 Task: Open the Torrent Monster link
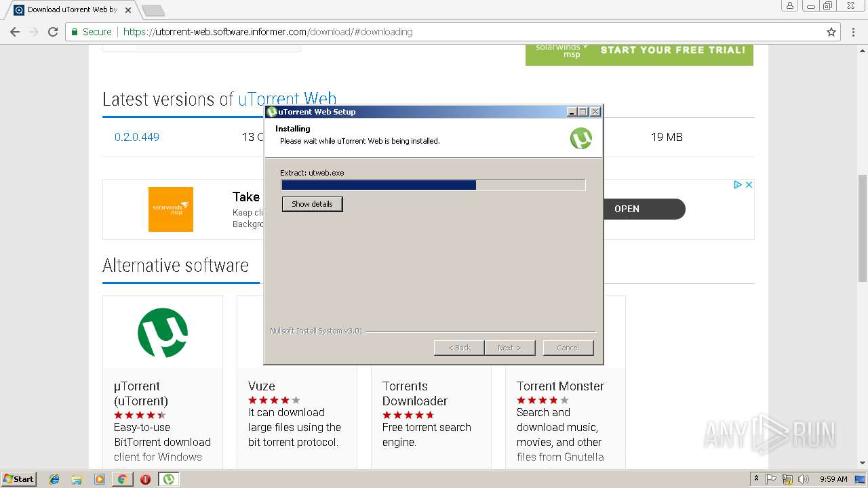(560, 386)
